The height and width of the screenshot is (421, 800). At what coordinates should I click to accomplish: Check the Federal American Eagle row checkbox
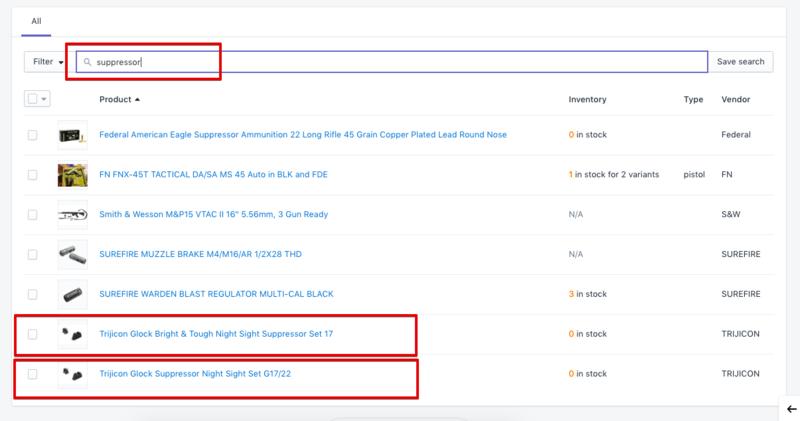pyautogui.click(x=33, y=135)
